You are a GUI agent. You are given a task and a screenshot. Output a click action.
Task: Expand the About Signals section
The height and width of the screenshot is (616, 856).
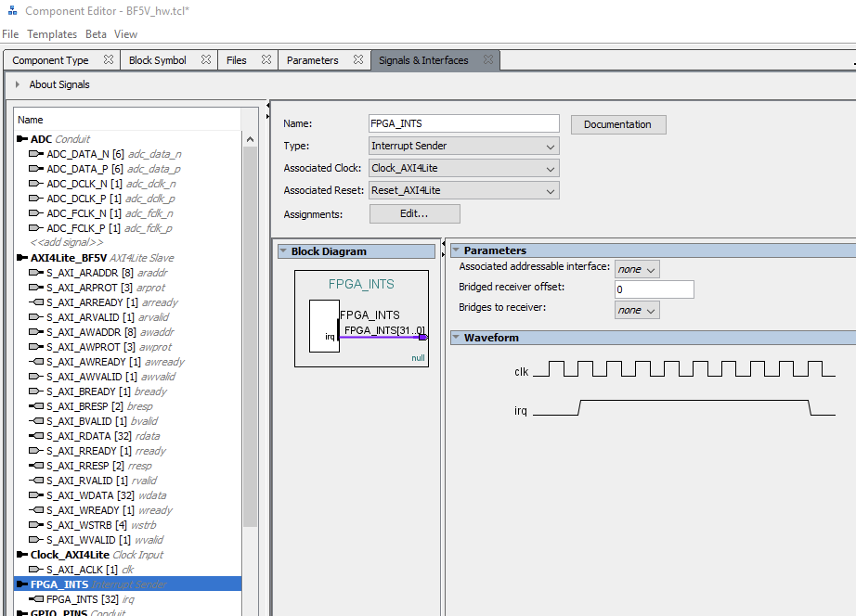17,84
